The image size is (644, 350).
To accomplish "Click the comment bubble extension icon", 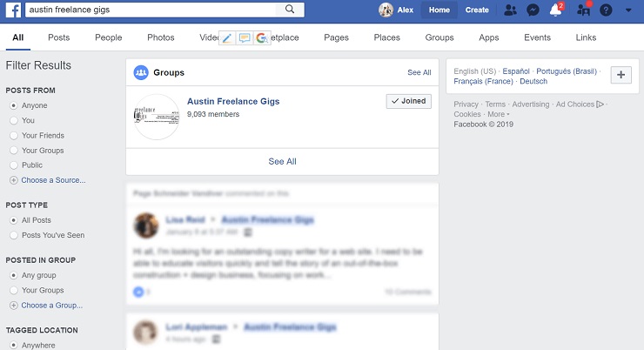I will tap(245, 38).
